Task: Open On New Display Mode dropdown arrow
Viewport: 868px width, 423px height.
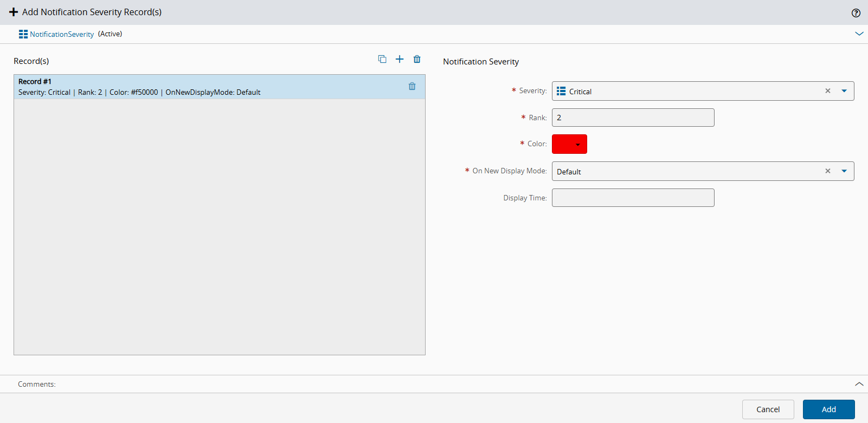Action: coord(844,171)
